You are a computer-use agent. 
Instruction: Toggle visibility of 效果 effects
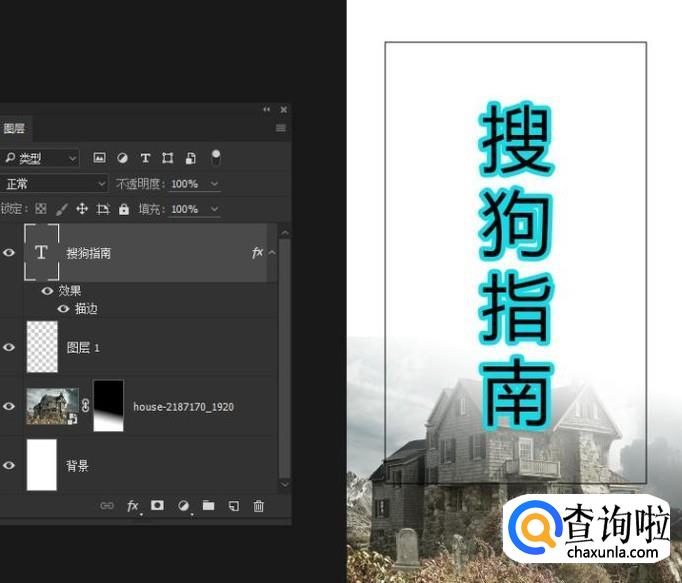[x=47, y=290]
